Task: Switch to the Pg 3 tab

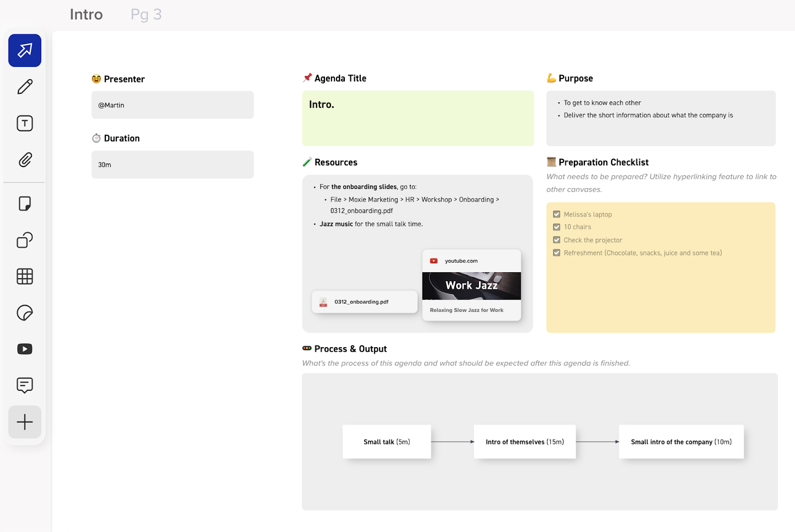Action: pyautogui.click(x=146, y=14)
